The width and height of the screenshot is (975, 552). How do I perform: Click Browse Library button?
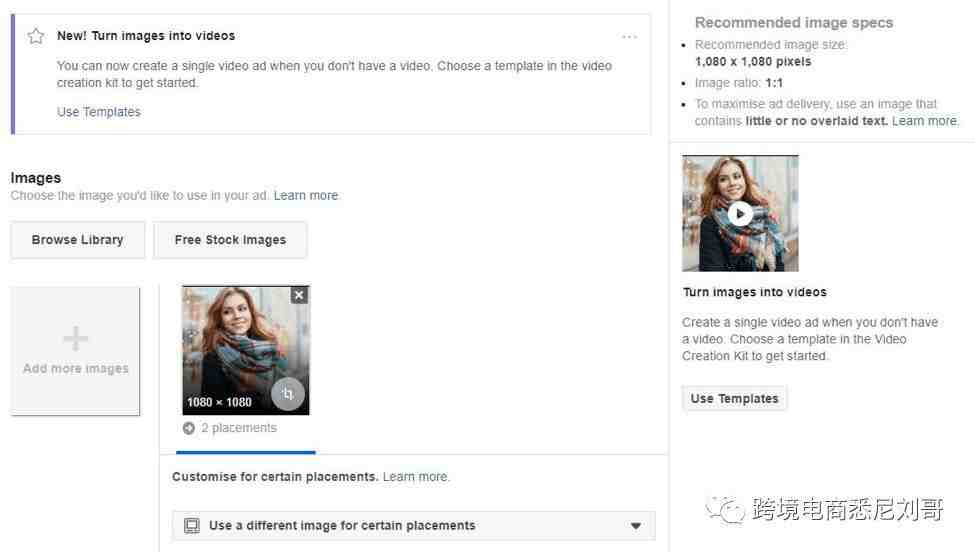pos(78,240)
